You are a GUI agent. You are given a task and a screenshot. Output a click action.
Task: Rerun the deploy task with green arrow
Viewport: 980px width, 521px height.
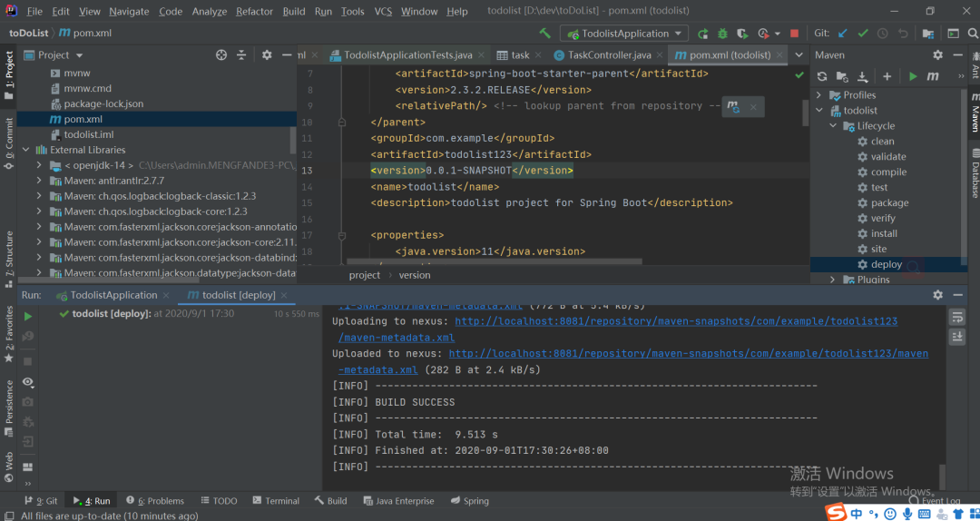pos(28,316)
